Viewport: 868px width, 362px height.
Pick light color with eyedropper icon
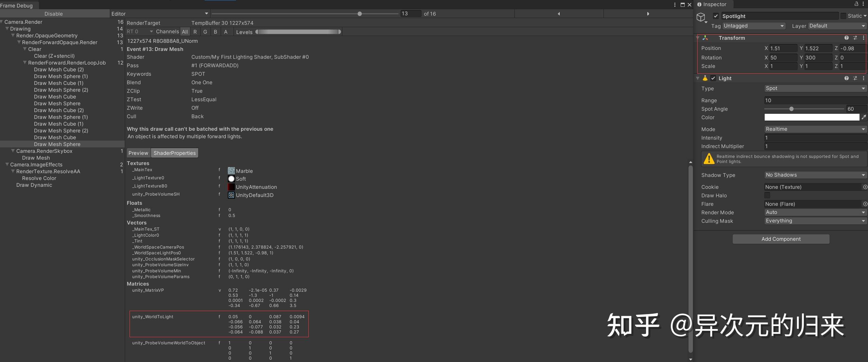(x=864, y=117)
